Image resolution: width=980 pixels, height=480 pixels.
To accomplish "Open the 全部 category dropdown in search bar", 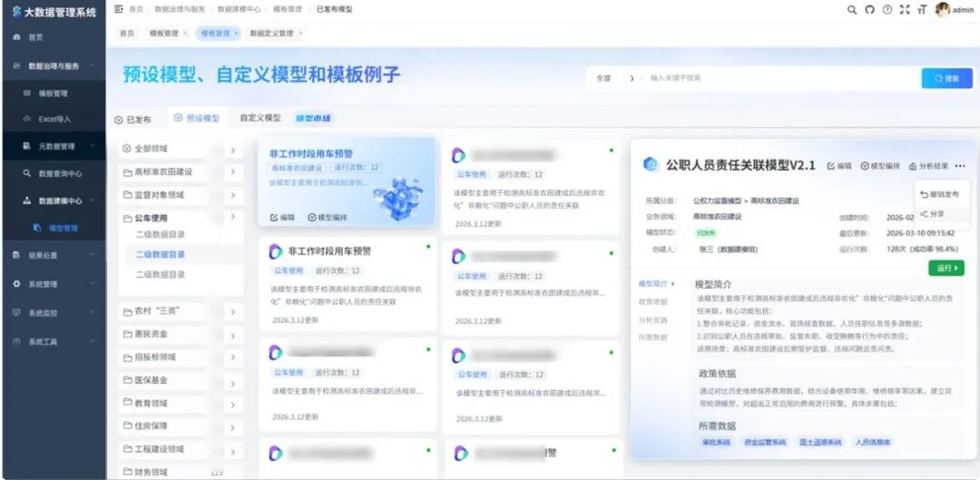I will tap(615, 79).
